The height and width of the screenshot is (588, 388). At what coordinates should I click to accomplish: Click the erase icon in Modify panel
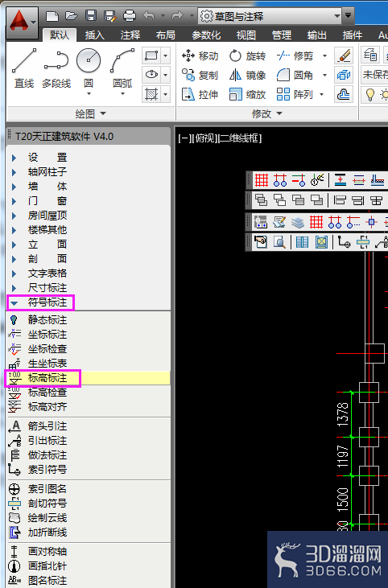pyautogui.click(x=344, y=56)
